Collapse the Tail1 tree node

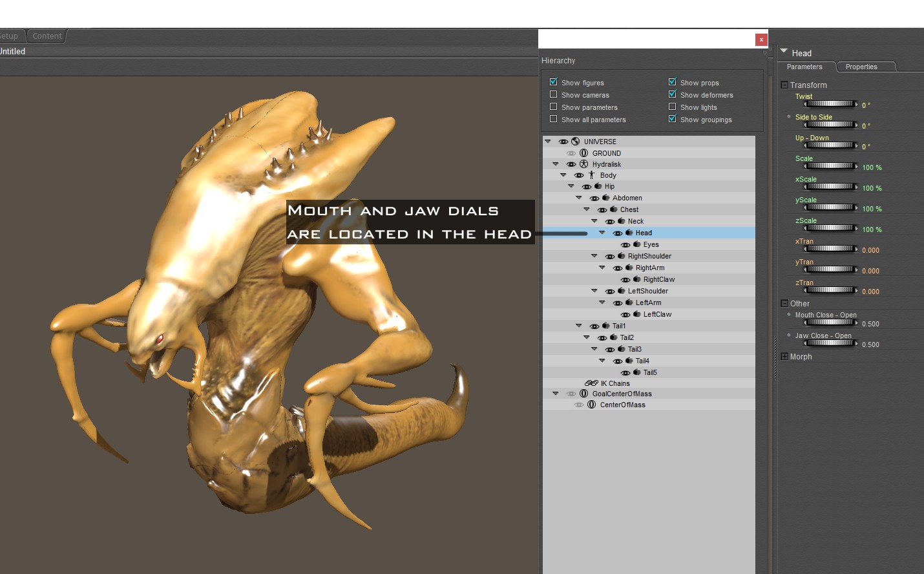tap(578, 325)
